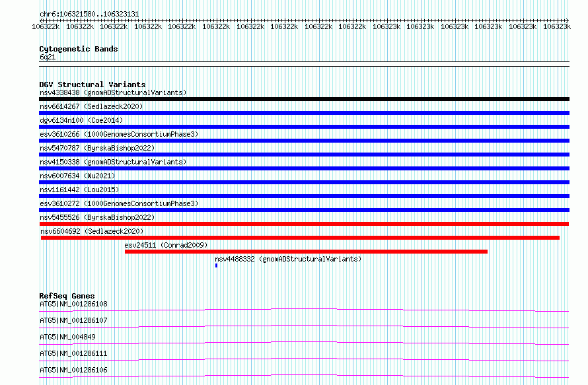Click the red bar under nsv5455526
The image size is (588, 385).
point(304,224)
